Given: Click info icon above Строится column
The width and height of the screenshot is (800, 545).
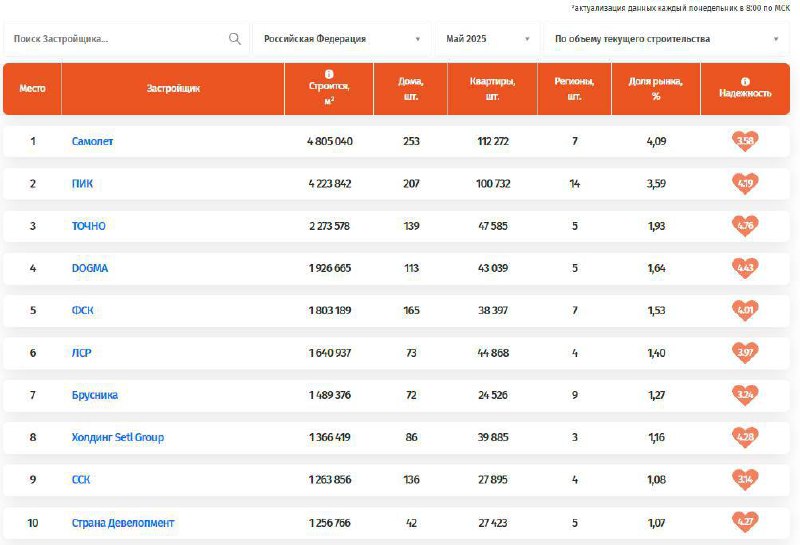Looking at the screenshot, I should click(x=329, y=75).
